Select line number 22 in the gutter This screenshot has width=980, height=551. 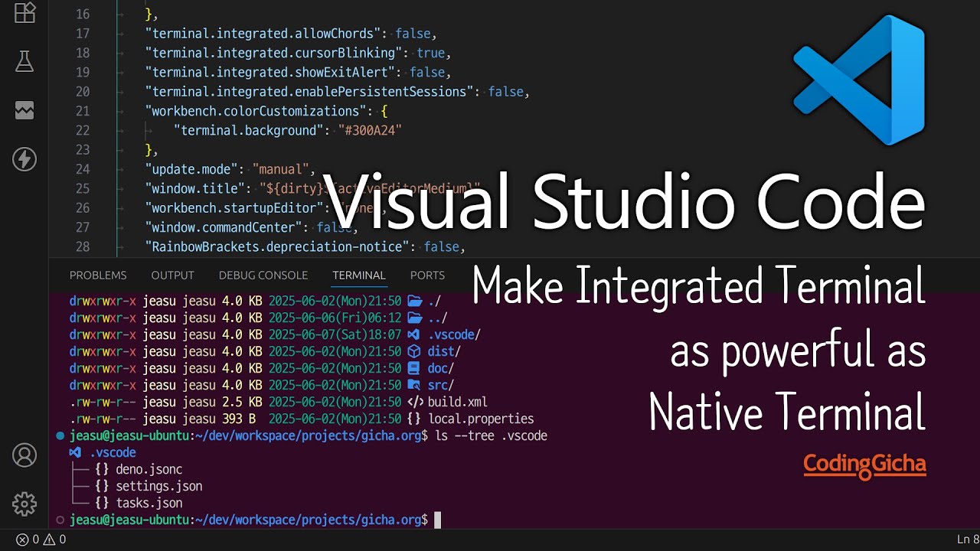point(82,131)
